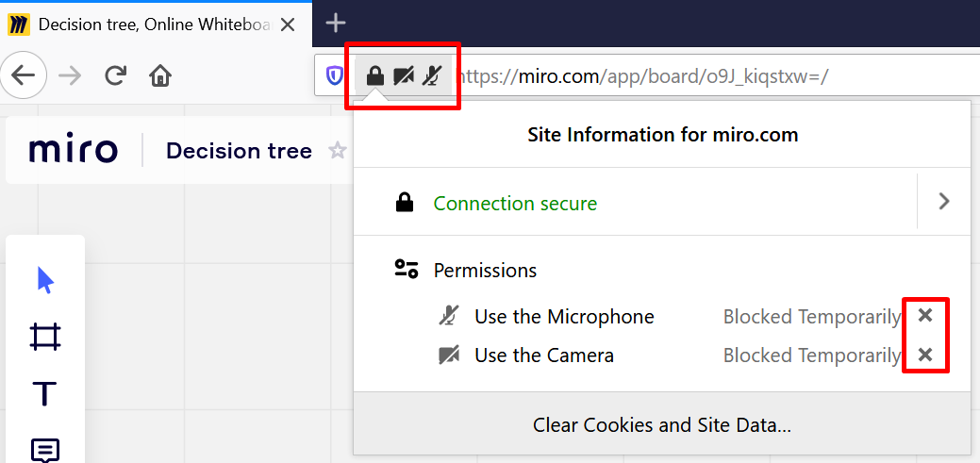This screenshot has width=980, height=463.
Task: Select the sticky note comment tool
Action: point(45,450)
